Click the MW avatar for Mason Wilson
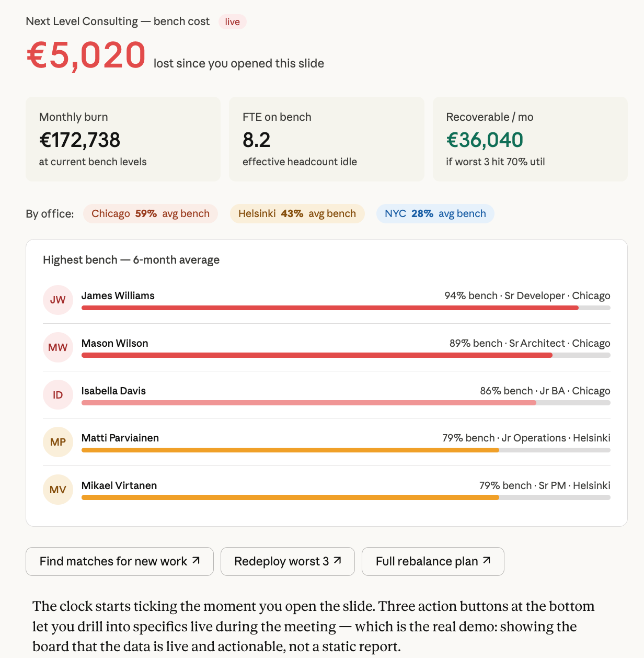The width and height of the screenshot is (644, 658). [57, 347]
